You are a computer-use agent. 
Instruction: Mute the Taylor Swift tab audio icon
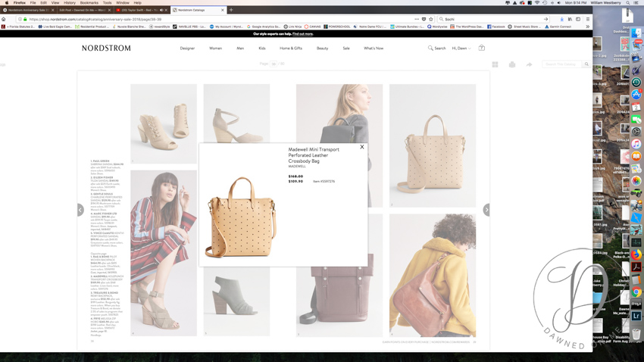click(x=161, y=10)
